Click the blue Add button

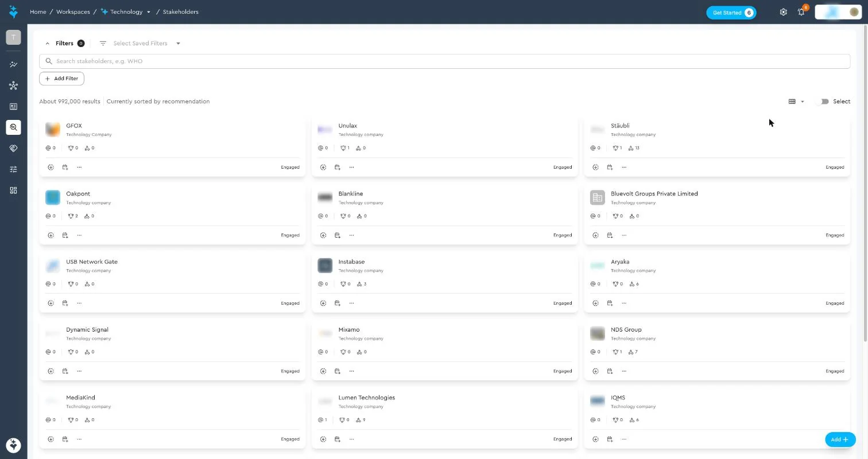(840, 439)
